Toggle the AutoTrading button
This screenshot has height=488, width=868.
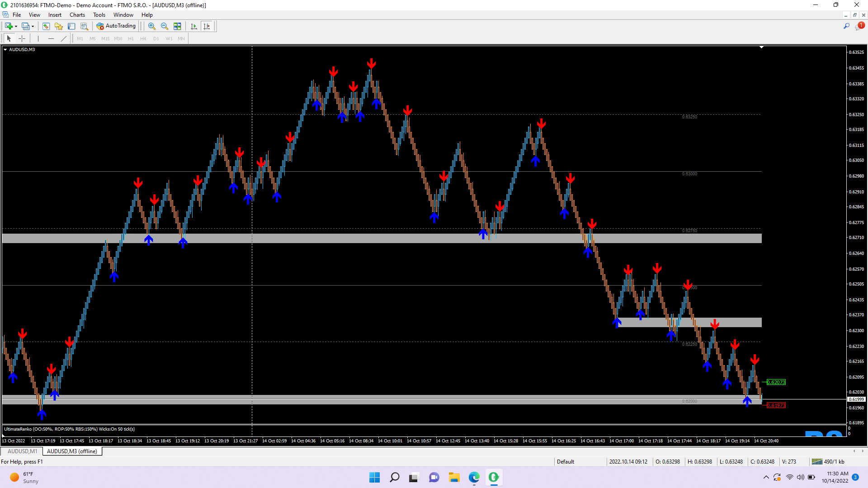click(116, 26)
